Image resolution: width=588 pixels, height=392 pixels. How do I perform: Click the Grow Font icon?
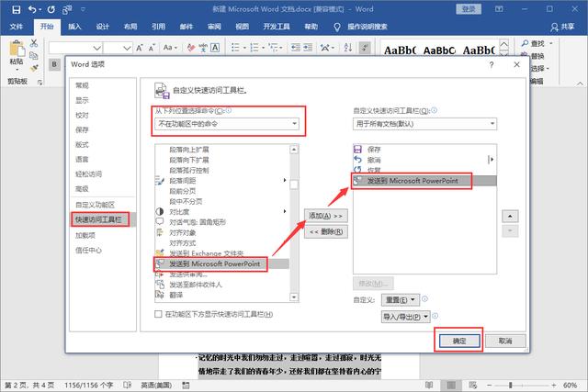(140, 48)
